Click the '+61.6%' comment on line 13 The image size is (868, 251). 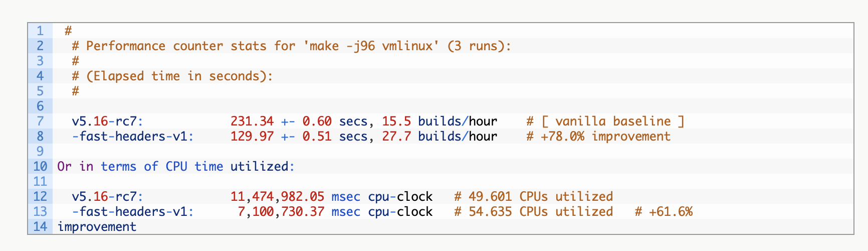670,211
